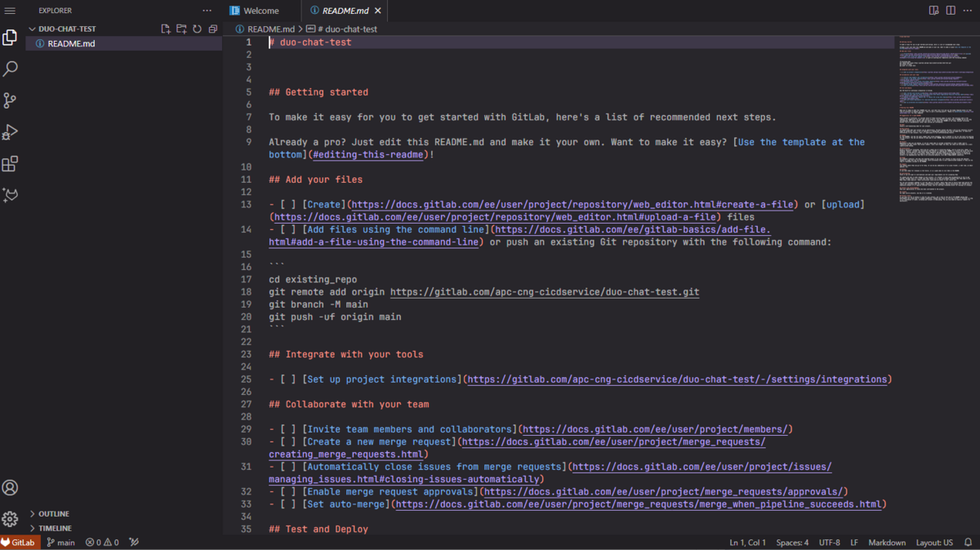This screenshot has height=550, width=980.
Task: Open the Run and Debug view
Action: [x=10, y=132]
